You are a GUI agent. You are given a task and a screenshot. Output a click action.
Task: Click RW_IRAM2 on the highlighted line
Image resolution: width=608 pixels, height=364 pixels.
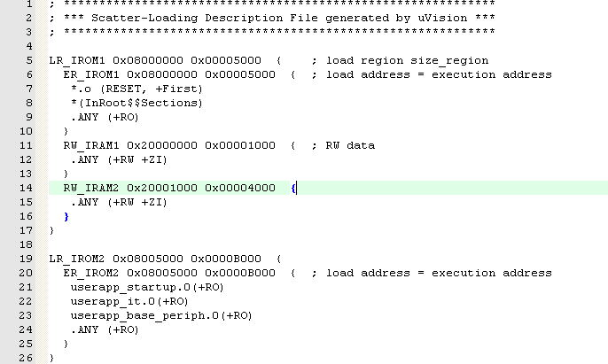[x=91, y=188]
